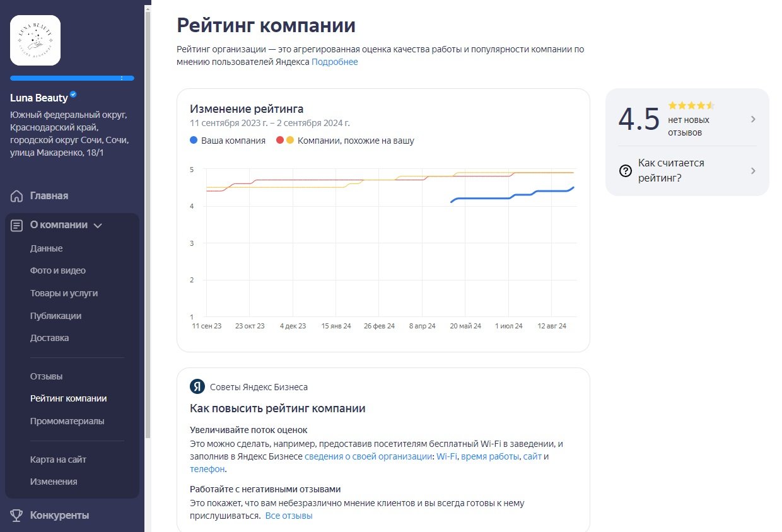782x532 pixels.
Task: Go to Товары и услуги
Action: coord(64,293)
